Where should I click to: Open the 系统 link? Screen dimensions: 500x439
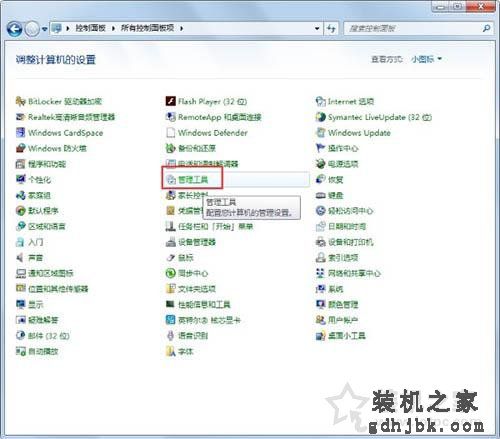335,289
